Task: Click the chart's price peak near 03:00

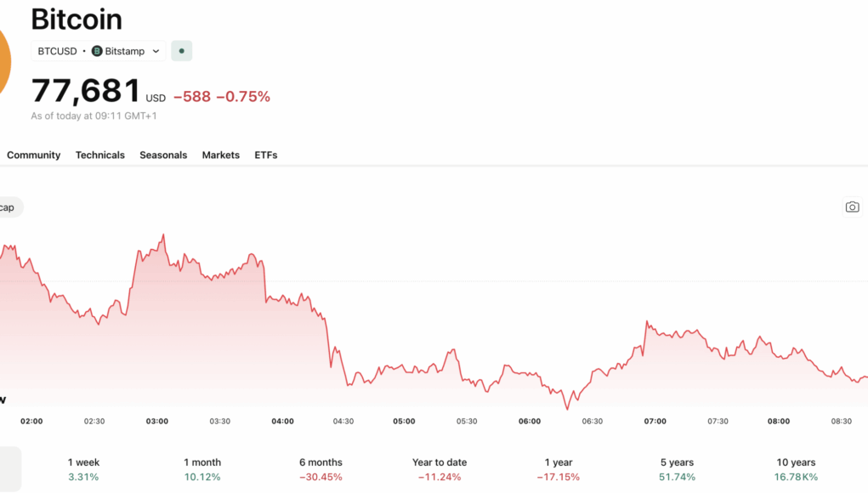Action: [162, 235]
